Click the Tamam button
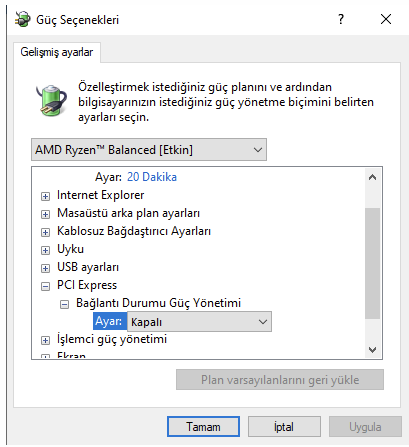 click(203, 427)
